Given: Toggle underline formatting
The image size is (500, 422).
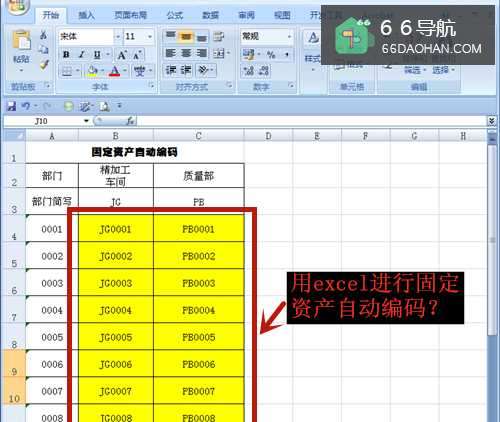Looking at the screenshot, I should click(97, 54).
